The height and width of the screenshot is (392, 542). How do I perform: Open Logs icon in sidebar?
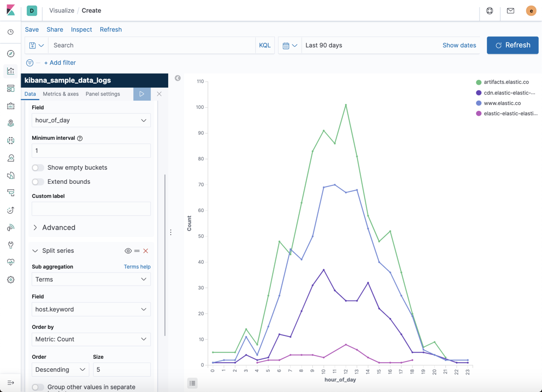pyautogui.click(x=11, y=176)
